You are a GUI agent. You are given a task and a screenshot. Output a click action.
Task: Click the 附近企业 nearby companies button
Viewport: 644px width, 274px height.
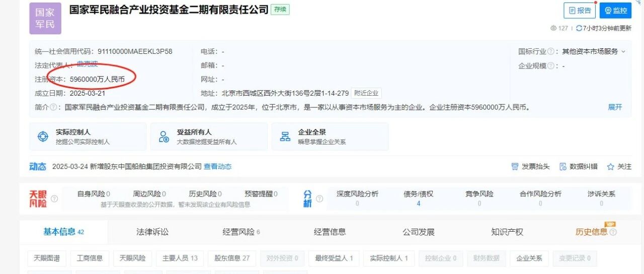(366, 93)
